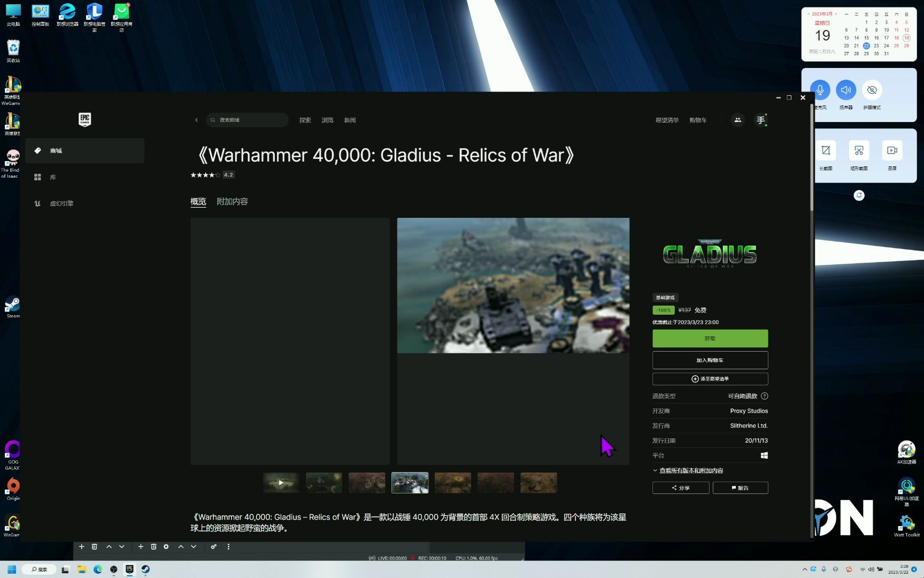The image size is (924, 578).
Task: Click the Windows Start button
Action: pos(11,569)
